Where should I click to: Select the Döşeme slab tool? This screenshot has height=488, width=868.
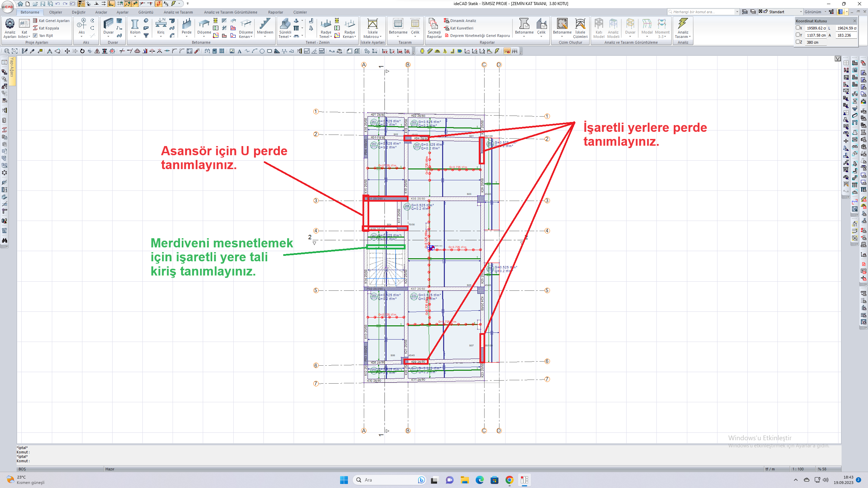pyautogui.click(x=204, y=27)
